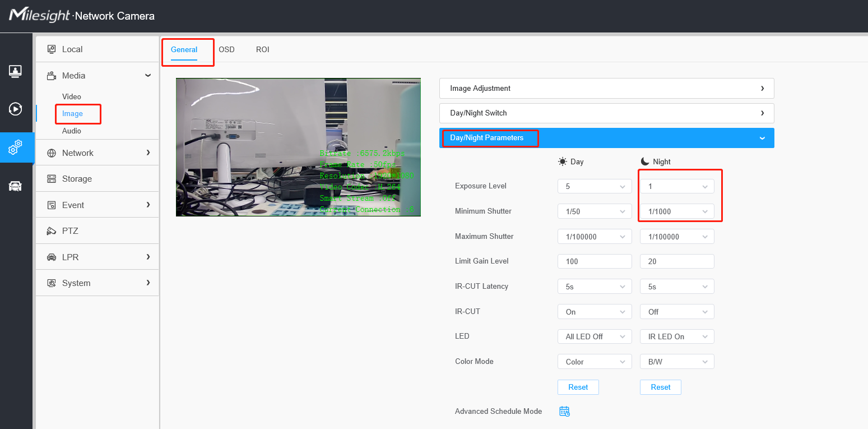Click the Media camera icon
868x429 pixels.
(52, 76)
